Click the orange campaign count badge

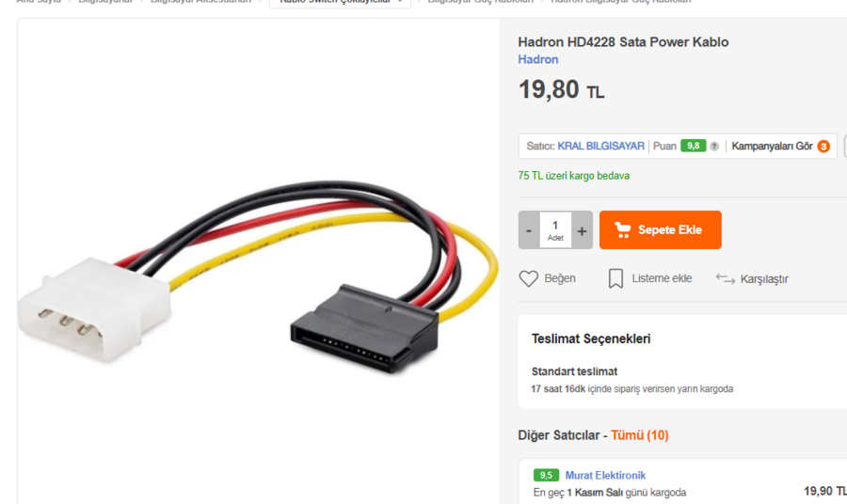point(823,147)
